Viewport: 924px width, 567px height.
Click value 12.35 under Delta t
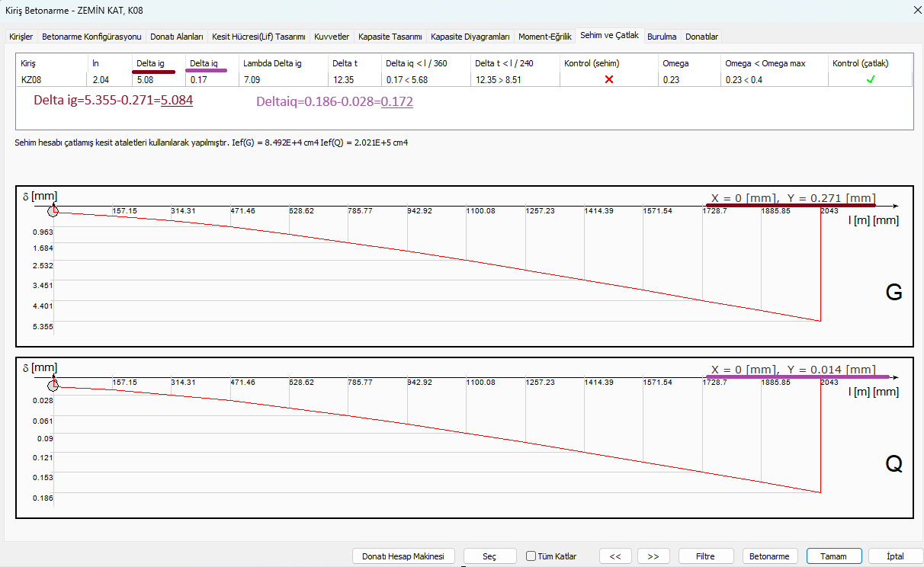pyautogui.click(x=343, y=79)
